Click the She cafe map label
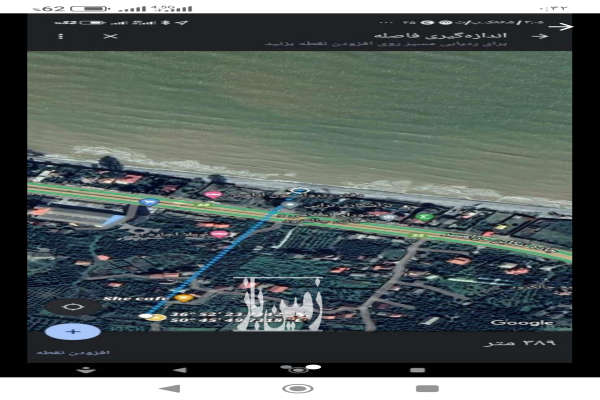The height and width of the screenshot is (400, 600). coord(134,298)
